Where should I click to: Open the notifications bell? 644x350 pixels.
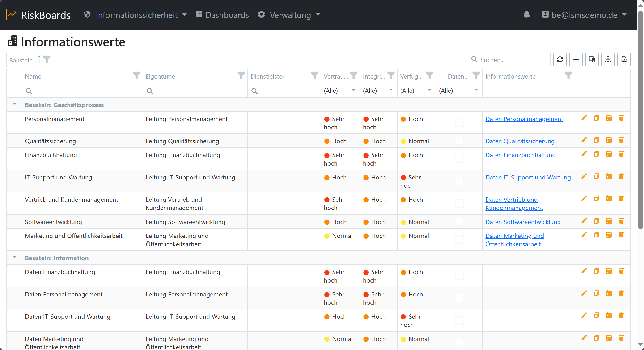(x=526, y=14)
